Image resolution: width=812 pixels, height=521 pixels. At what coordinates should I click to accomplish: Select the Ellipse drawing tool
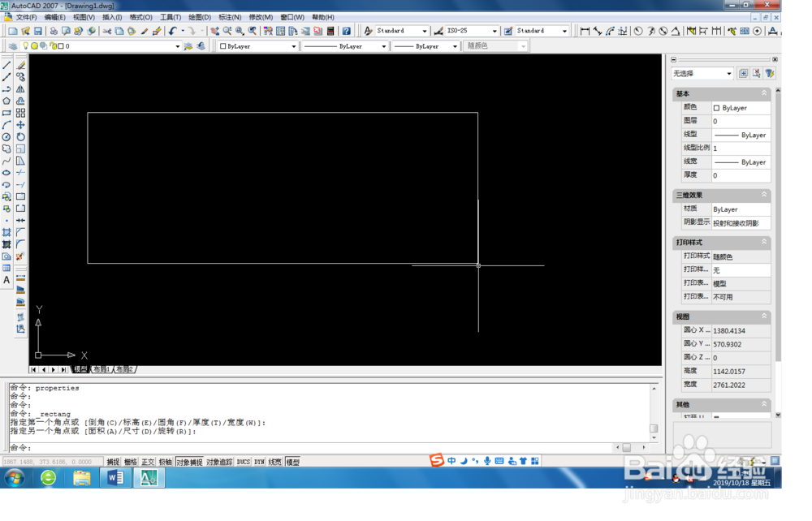(x=6, y=173)
